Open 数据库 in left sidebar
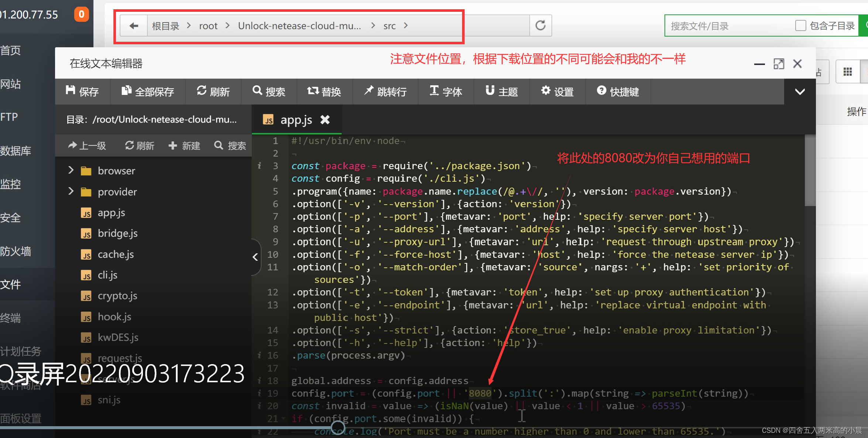 [16, 151]
